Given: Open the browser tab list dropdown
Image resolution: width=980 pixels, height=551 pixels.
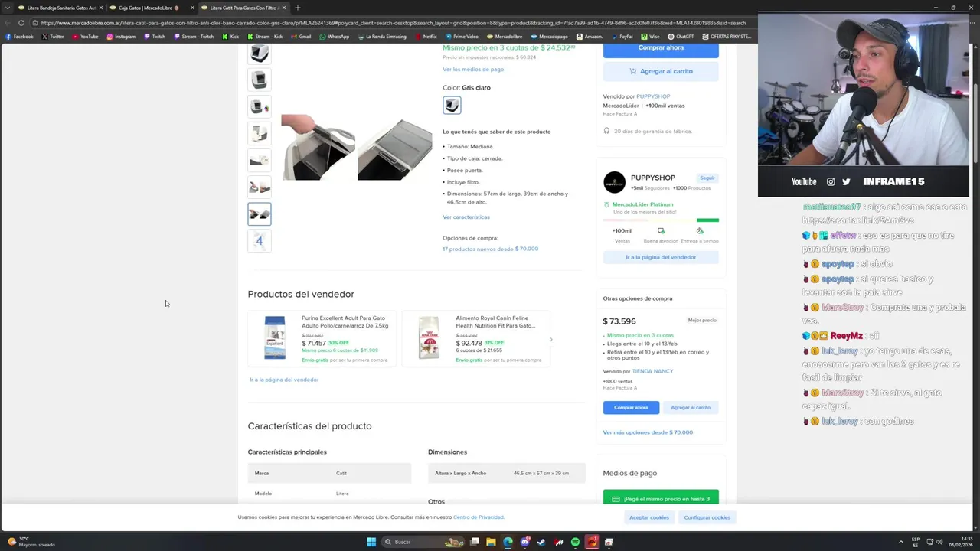Looking at the screenshot, I should coord(8,8).
